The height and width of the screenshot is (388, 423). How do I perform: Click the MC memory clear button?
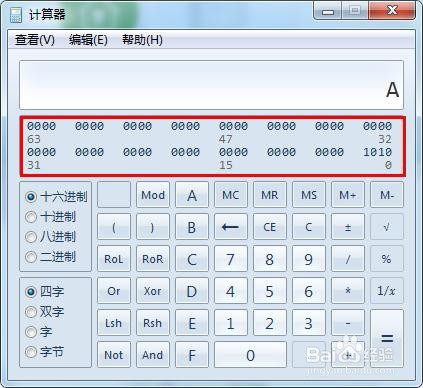pos(231,195)
